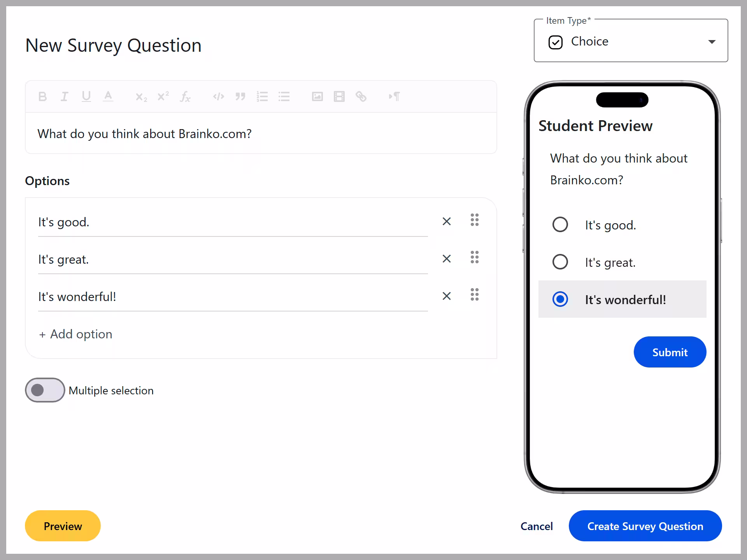
Task: Add a blockquote with the quote icon
Action: [x=240, y=96]
